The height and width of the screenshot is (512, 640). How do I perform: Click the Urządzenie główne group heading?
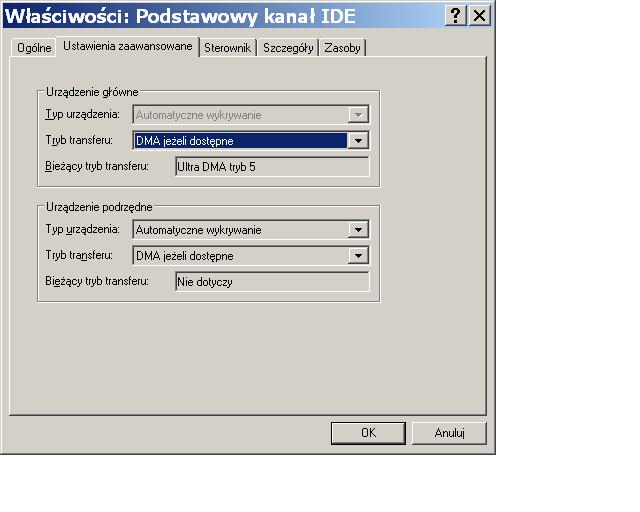(x=92, y=92)
